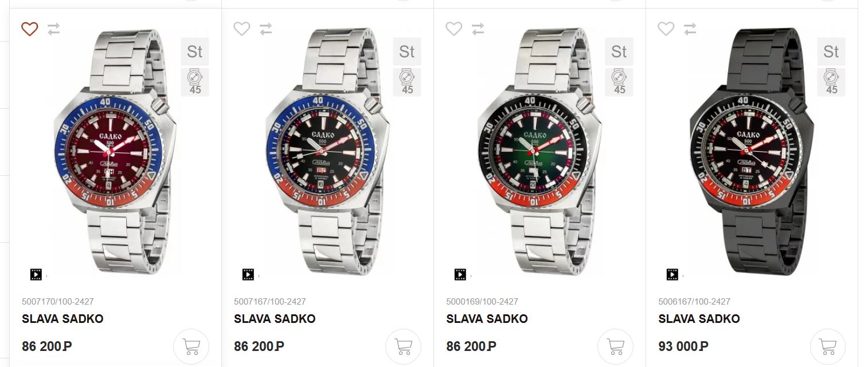Play video for watch 5007170/100-2427
This screenshot has height=367, width=868.
[x=36, y=274]
